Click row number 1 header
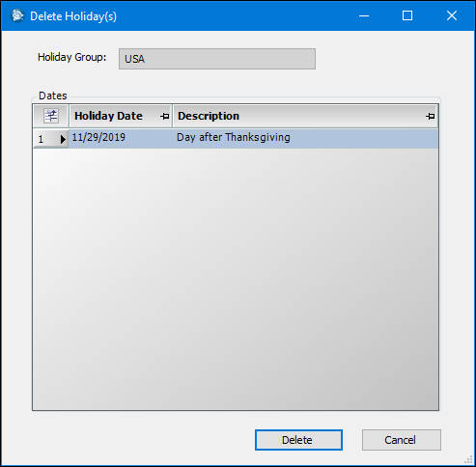 pos(50,139)
